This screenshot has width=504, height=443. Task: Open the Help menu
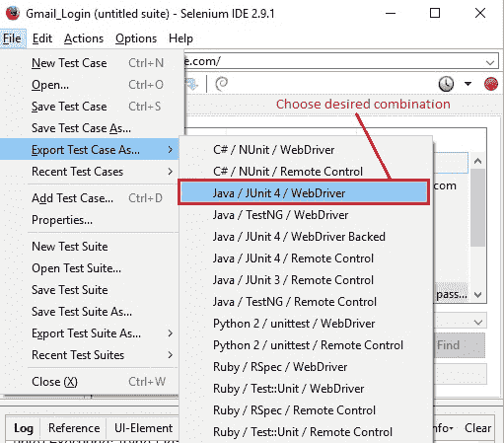click(180, 38)
